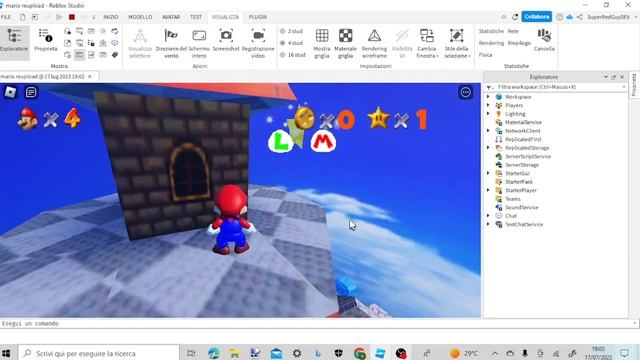Switch to the INIZIO ribbon tab
This screenshot has width=640, height=360.
(x=111, y=17)
